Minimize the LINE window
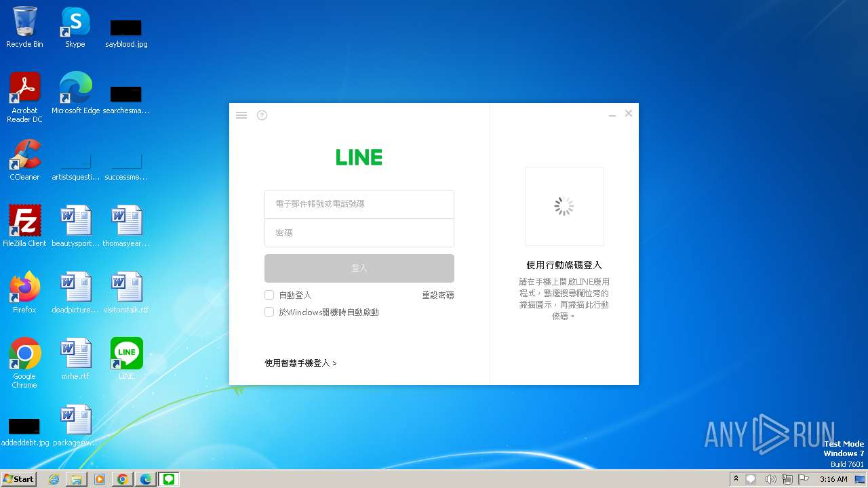868x488 pixels. (x=612, y=115)
